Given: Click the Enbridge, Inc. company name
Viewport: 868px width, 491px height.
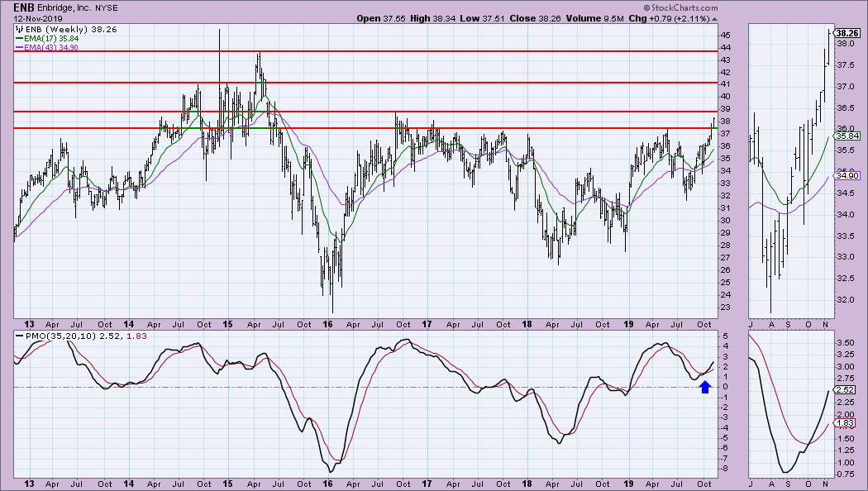Looking at the screenshot, I should point(64,8).
